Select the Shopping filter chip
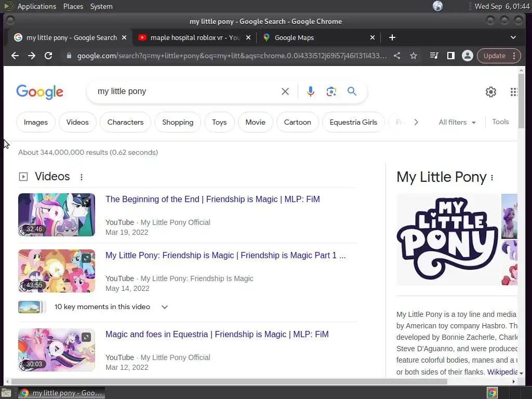 (178, 122)
